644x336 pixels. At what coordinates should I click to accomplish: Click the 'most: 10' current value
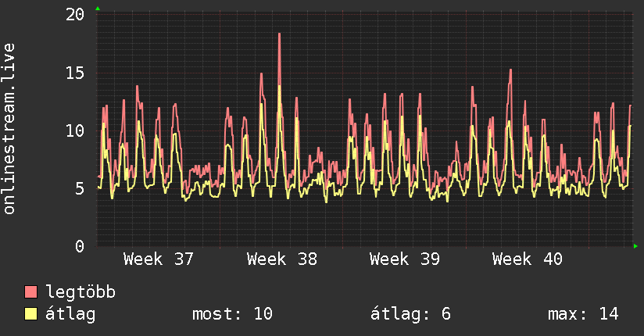[232, 314]
